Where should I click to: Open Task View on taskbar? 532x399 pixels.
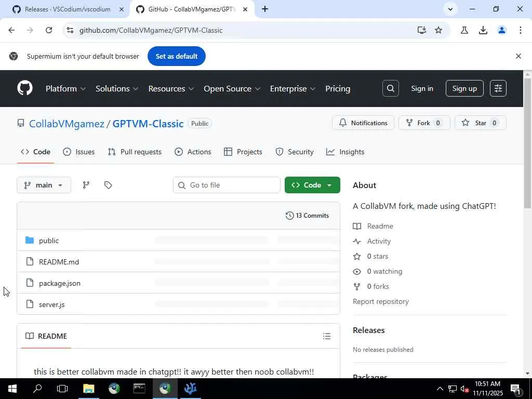[x=62, y=389]
